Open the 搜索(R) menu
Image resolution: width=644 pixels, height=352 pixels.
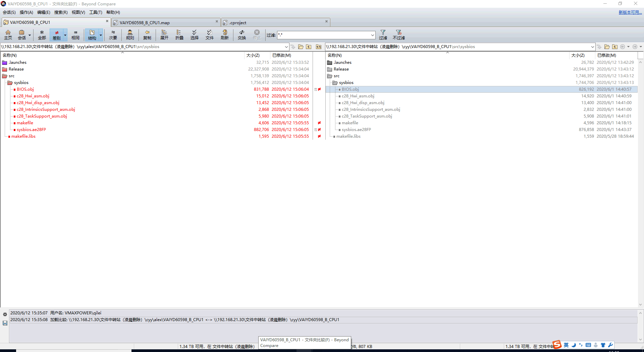click(x=61, y=12)
